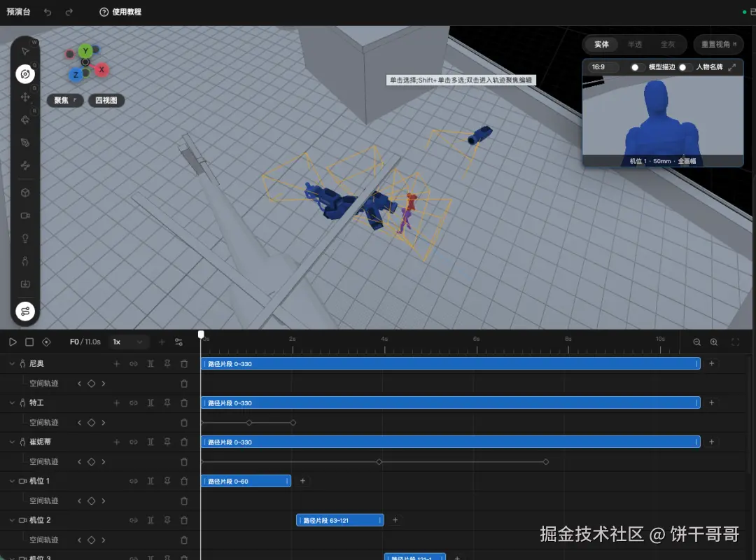Select 机位 2 clip 路径片段 63-121
The image size is (756, 560).
tap(340, 520)
